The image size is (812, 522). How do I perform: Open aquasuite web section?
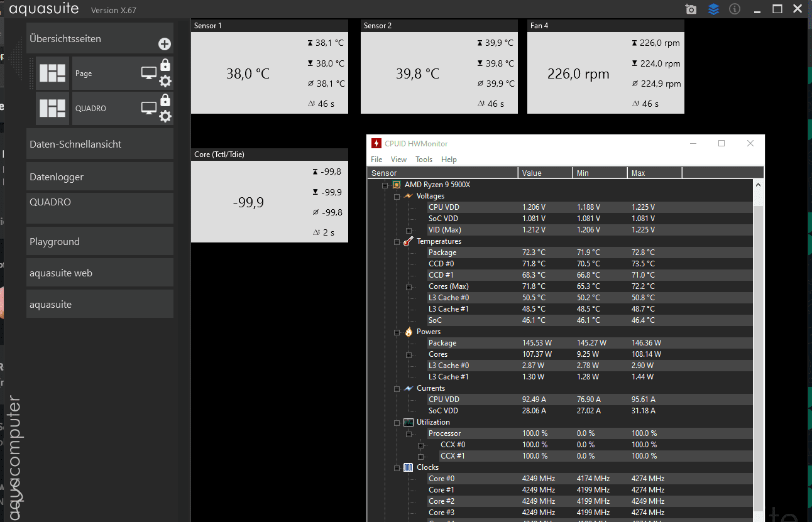100,273
